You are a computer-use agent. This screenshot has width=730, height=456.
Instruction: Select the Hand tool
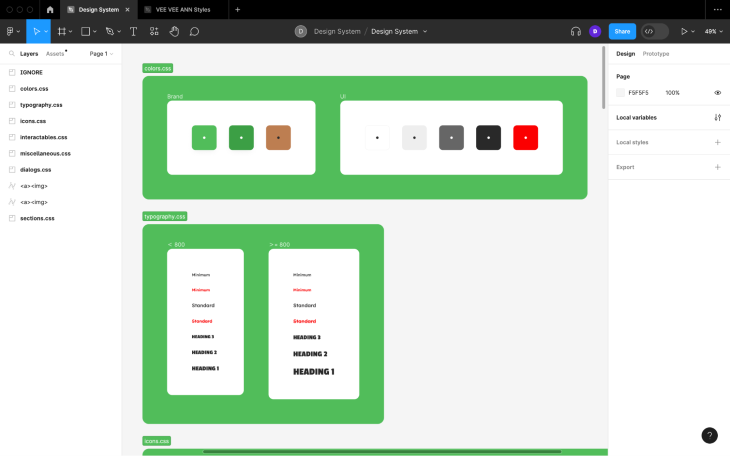[174, 31]
